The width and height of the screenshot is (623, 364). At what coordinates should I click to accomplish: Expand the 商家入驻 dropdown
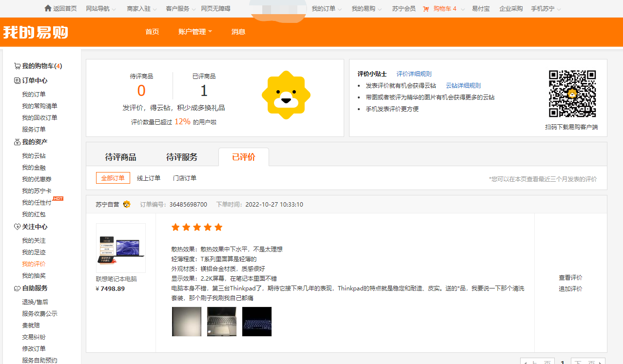pos(142,9)
